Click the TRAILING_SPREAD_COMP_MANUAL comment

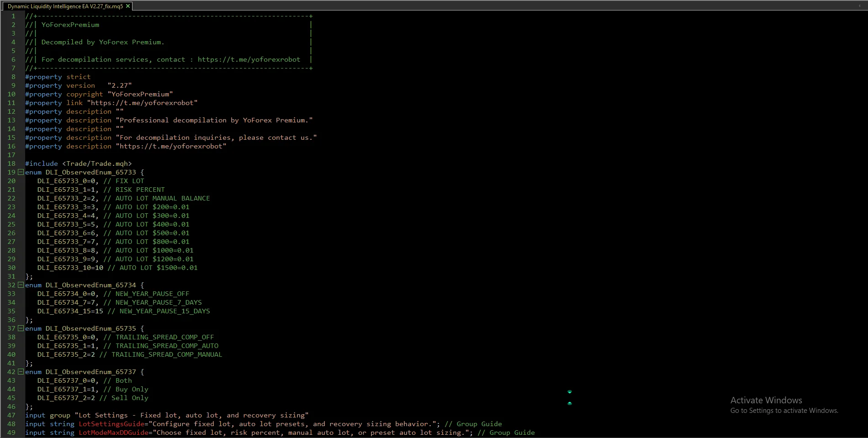[x=161, y=354]
